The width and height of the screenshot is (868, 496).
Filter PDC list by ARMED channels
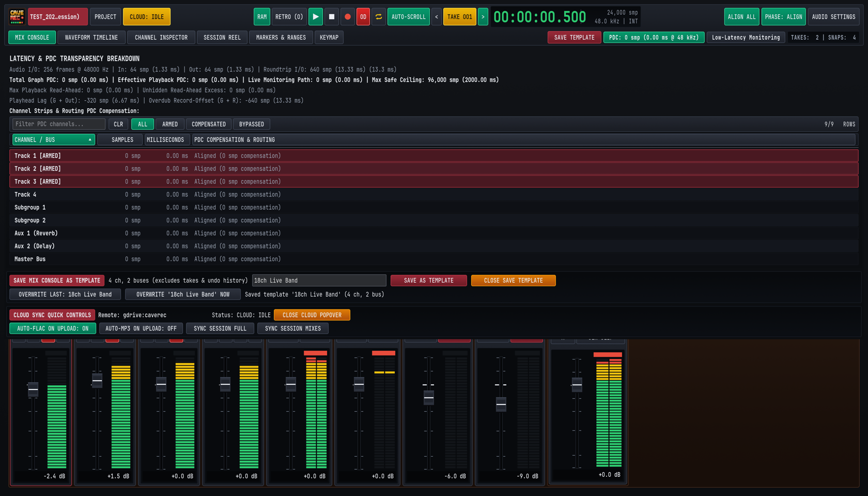pyautogui.click(x=170, y=124)
